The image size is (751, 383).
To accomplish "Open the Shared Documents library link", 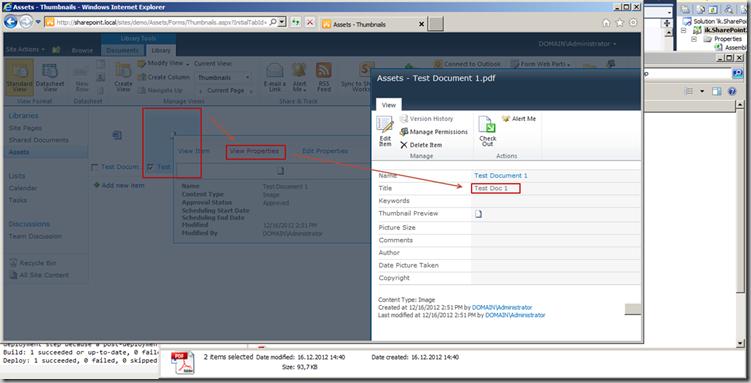I will pyautogui.click(x=38, y=140).
